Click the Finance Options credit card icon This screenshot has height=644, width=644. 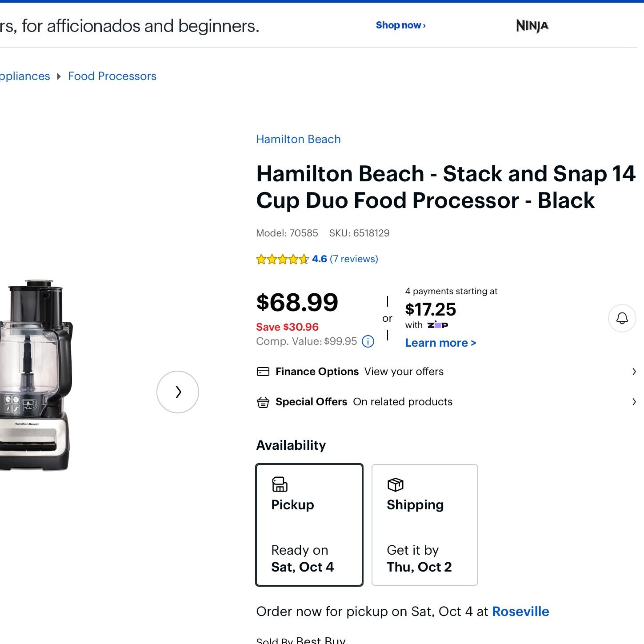point(263,372)
